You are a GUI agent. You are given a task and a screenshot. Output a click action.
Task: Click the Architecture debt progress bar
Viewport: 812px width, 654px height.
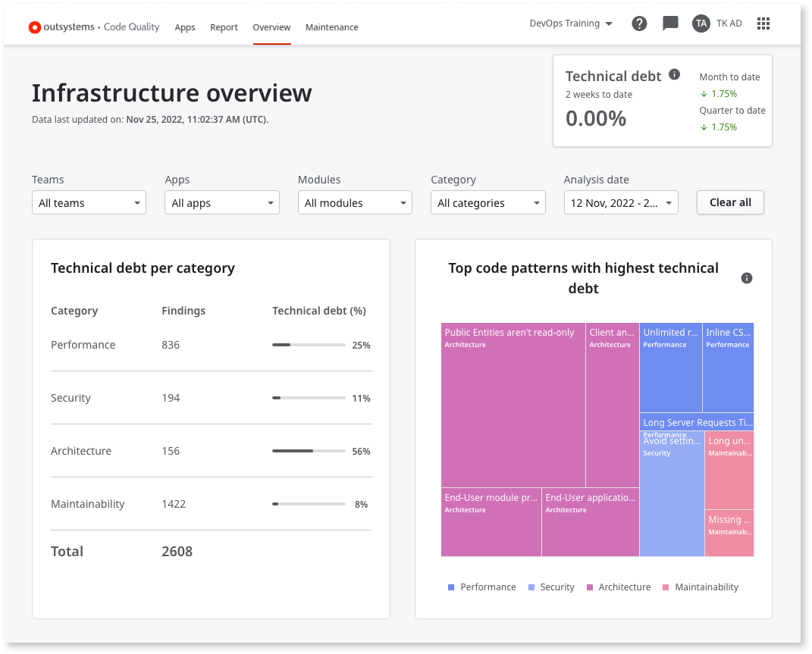click(x=309, y=451)
